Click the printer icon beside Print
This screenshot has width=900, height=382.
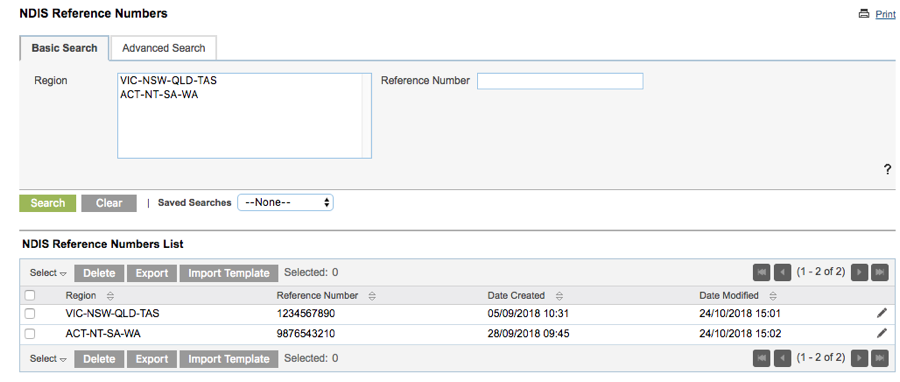pyautogui.click(x=864, y=14)
